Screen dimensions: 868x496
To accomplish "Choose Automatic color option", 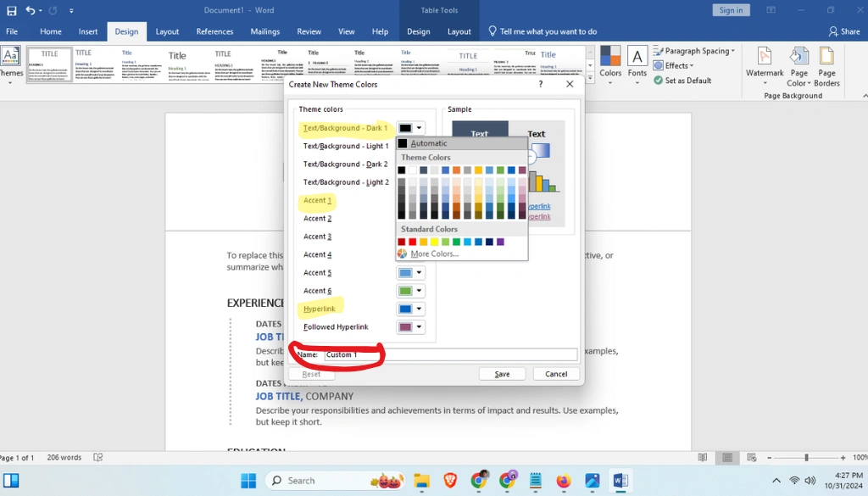I will tap(462, 143).
